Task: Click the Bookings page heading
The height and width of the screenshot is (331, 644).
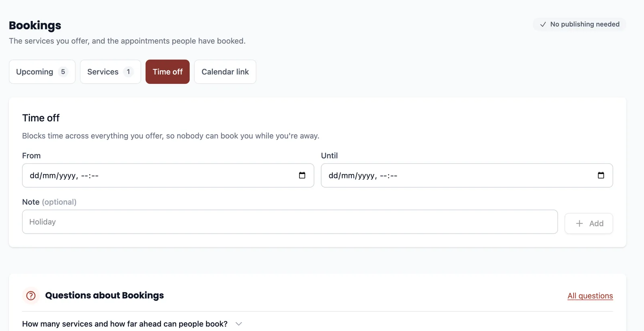Action: pos(35,25)
